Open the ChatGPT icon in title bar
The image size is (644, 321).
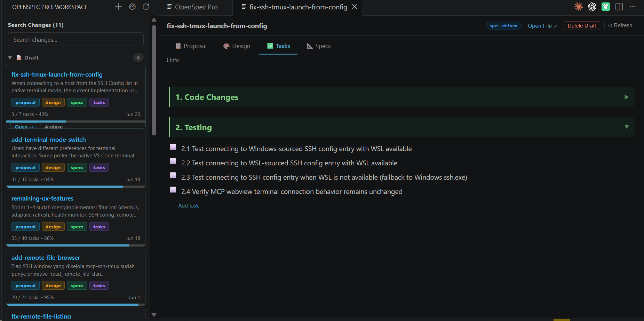click(x=592, y=7)
